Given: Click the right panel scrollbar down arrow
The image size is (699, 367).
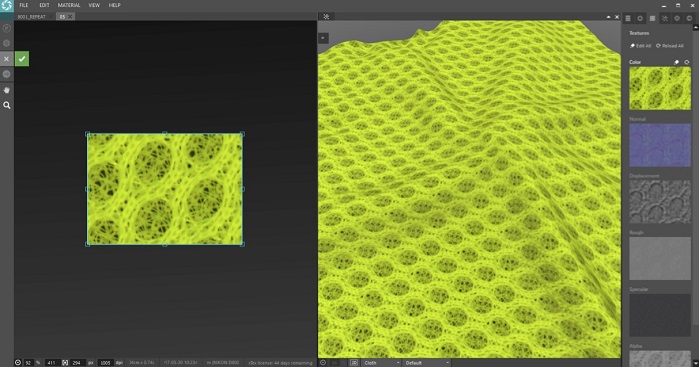Looking at the screenshot, I should pyautogui.click(x=696, y=363).
